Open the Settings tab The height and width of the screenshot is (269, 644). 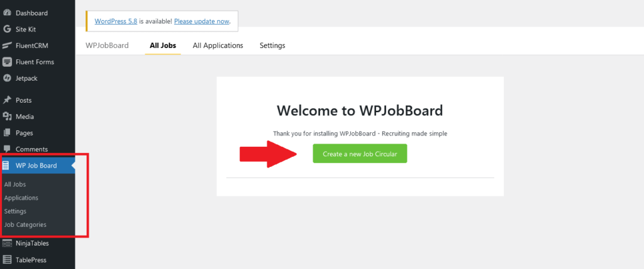272,45
